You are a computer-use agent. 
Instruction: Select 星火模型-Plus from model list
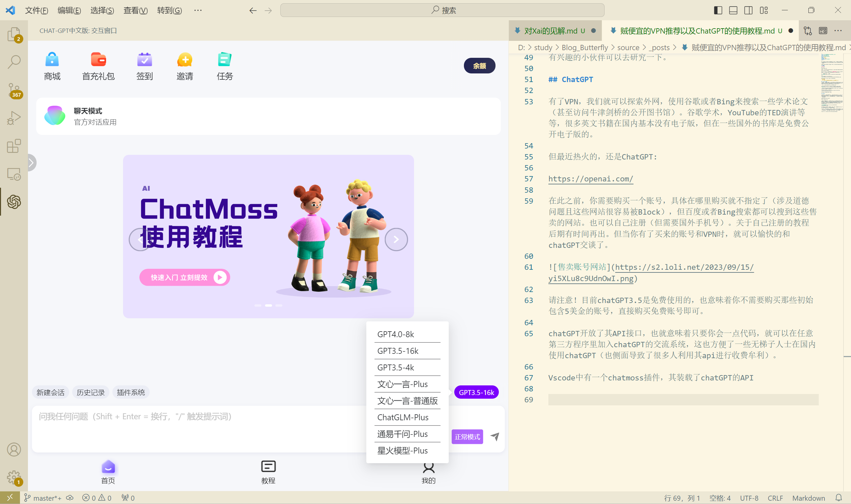[x=407, y=451]
